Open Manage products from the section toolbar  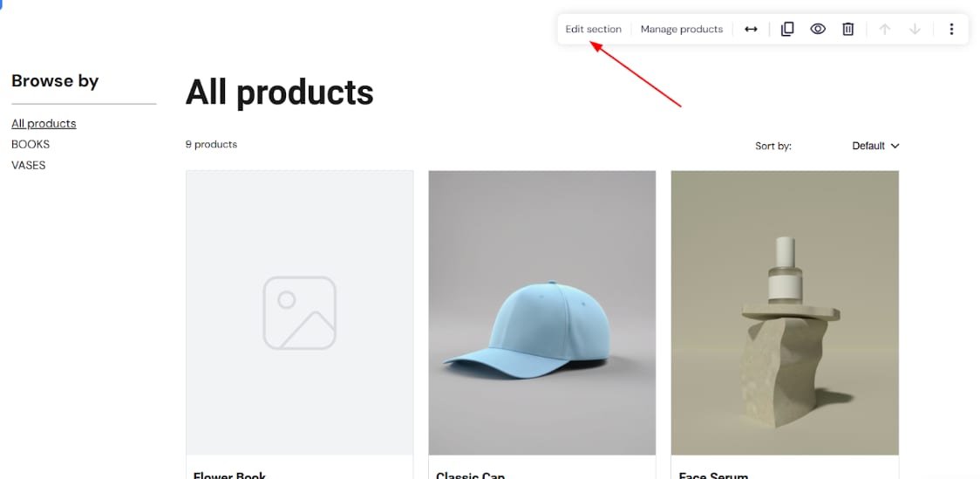(681, 29)
